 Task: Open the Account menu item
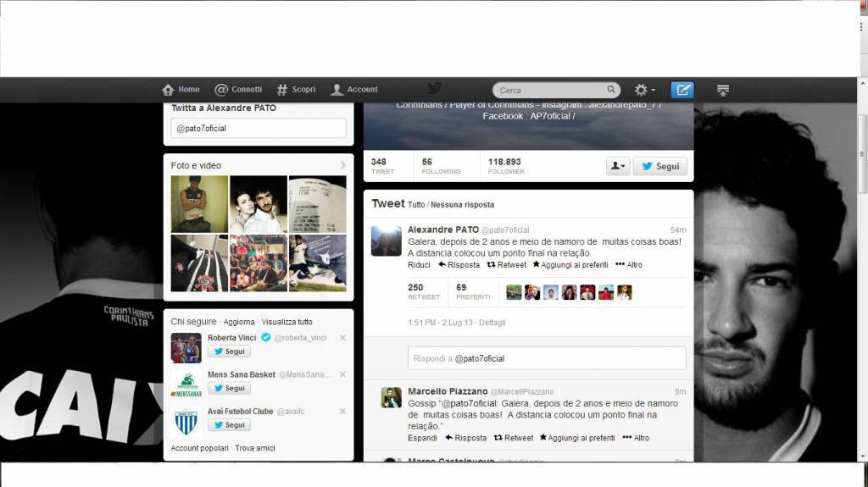pos(354,90)
